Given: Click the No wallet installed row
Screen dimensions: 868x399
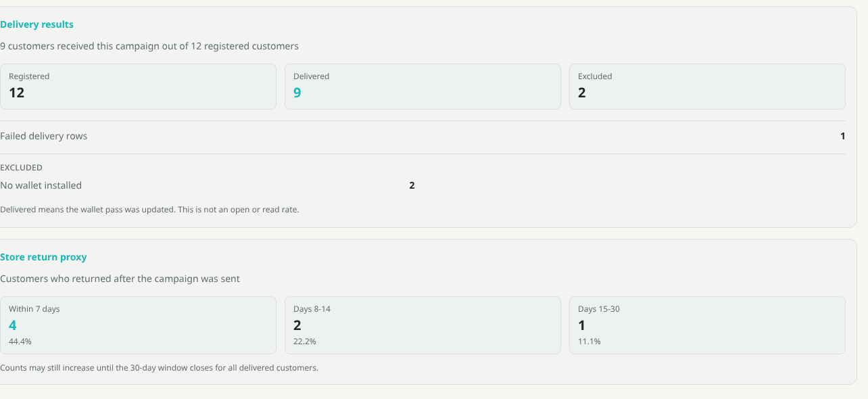Looking at the screenshot, I should pyautogui.click(x=208, y=185).
